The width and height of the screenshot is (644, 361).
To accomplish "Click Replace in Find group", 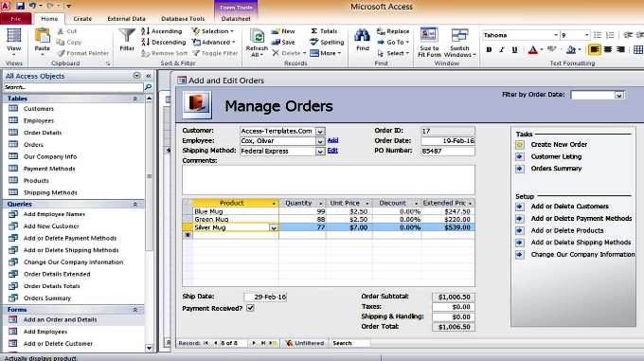I will pyautogui.click(x=393, y=31).
